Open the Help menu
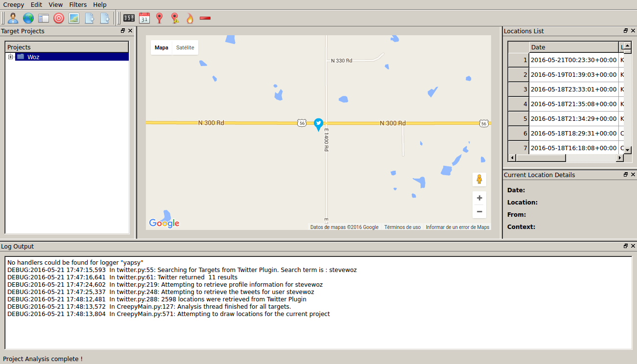Viewport: 637px width, 364px height. pyautogui.click(x=100, y=4)
